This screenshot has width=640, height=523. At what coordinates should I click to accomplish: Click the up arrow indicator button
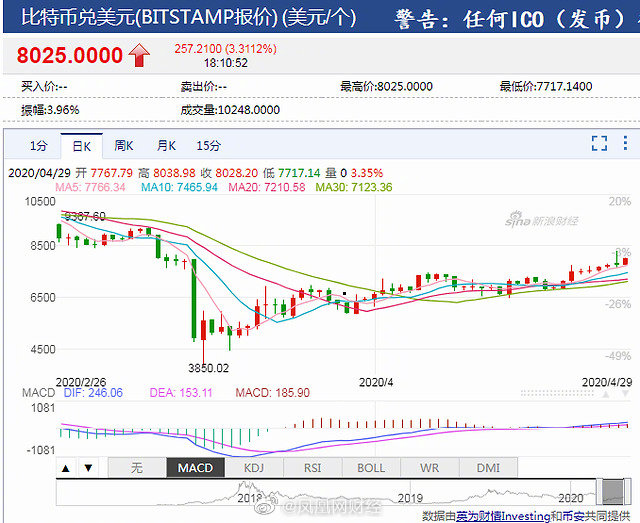(66, 468)
